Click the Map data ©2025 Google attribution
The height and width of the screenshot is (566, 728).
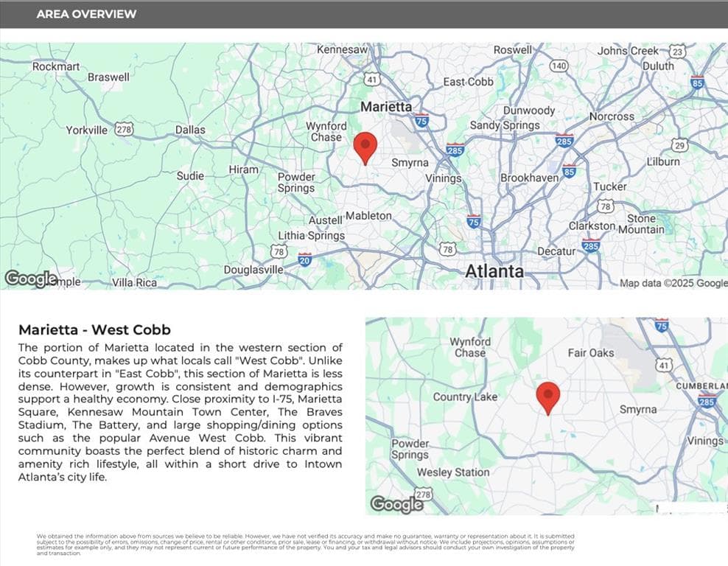[x=673, y=283]
